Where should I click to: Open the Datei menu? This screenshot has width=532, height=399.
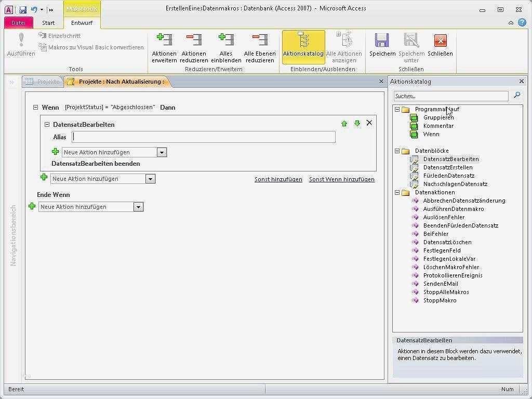pos(18,22)
